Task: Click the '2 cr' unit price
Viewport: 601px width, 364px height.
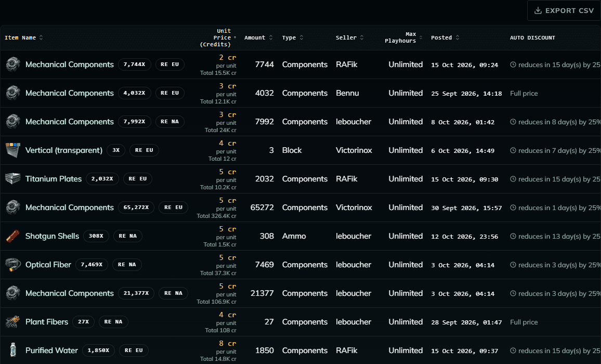Action: 227,58
